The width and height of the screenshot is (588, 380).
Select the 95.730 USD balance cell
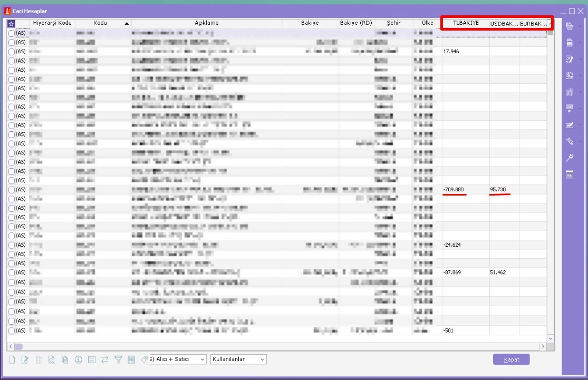(x=504, y=190)
